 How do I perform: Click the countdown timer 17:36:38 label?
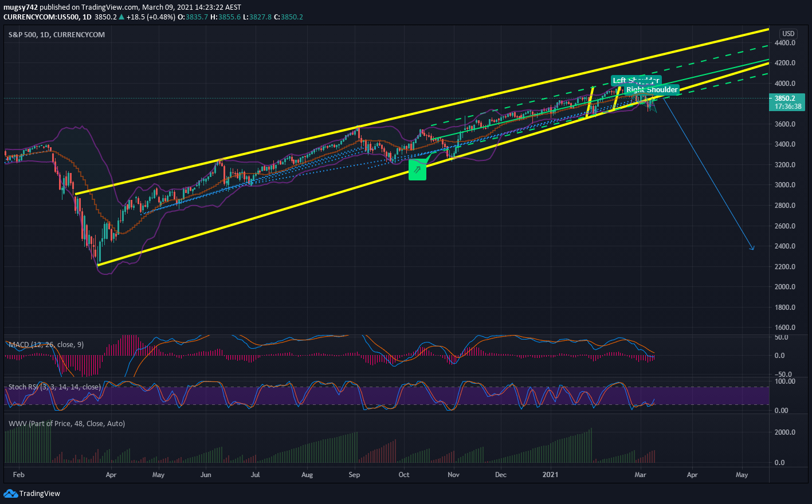[789, 107]
